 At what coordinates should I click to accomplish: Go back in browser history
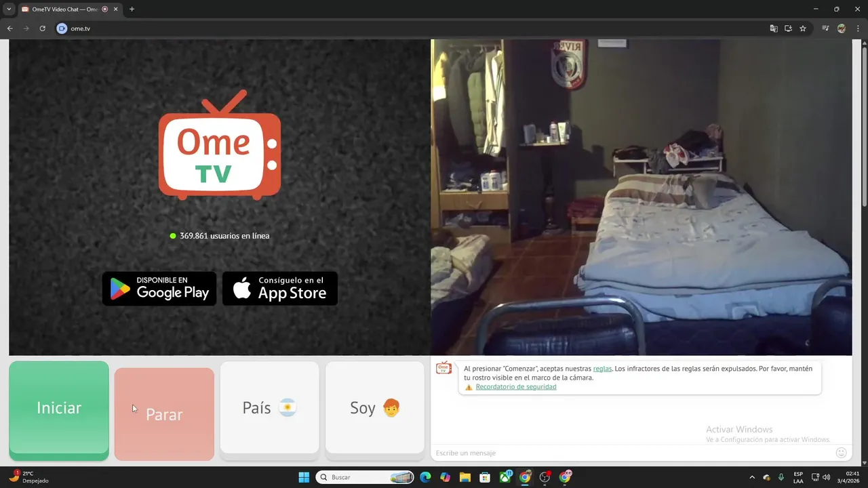point(9,28)
